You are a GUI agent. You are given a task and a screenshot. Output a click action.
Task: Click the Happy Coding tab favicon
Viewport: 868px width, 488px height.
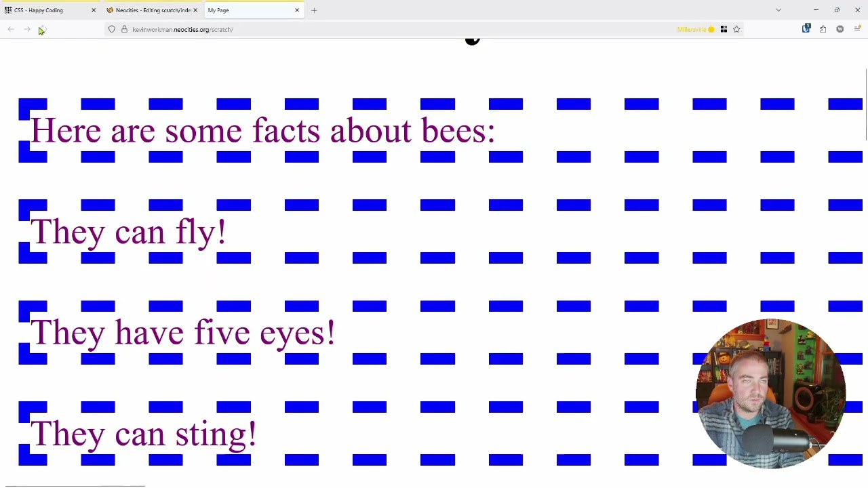8,10
